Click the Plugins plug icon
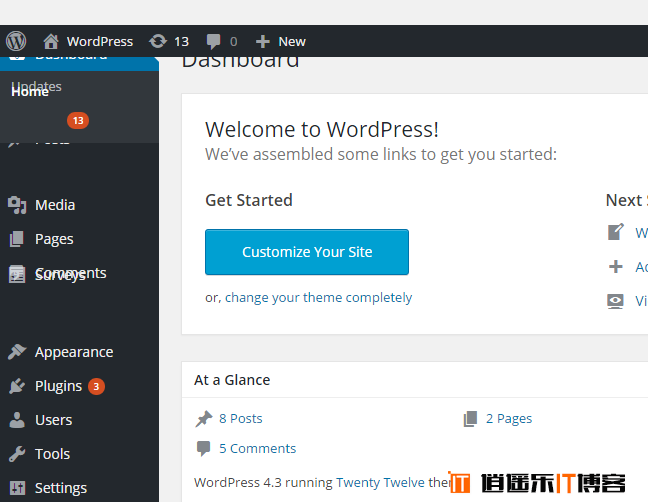Viewport: 648px width, 502px height. coord(17,386)
